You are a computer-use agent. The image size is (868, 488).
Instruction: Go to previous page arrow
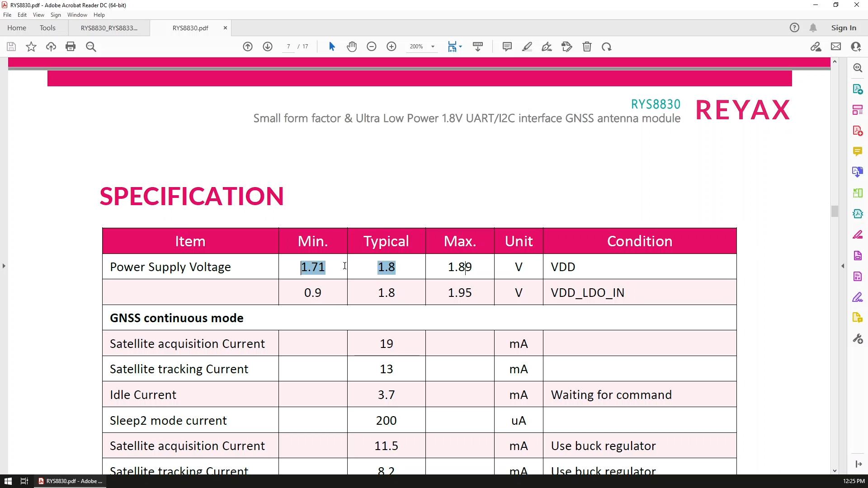tap(248, 47)
